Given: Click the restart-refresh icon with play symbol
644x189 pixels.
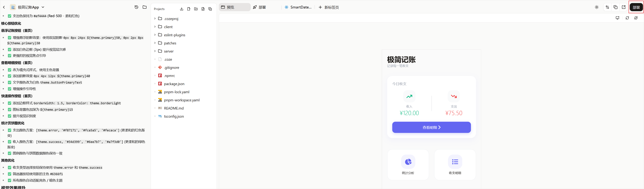Looking at the screenshot, I should [x=636, y=18].
